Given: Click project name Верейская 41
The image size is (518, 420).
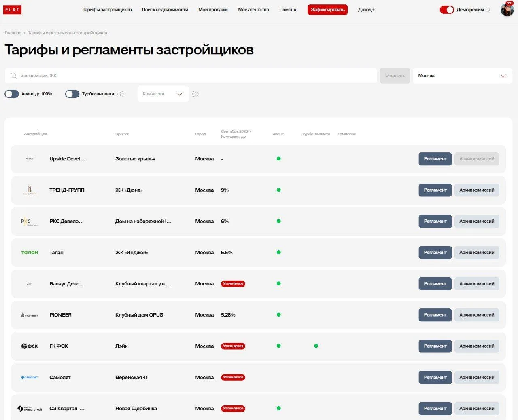Looking at the screenshot, I should 132,377.
